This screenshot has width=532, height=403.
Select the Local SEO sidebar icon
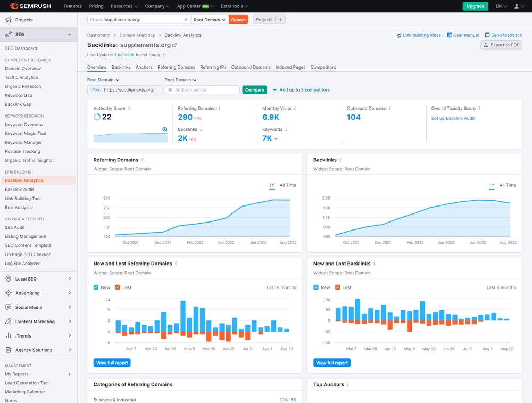[x=9, y=278]
